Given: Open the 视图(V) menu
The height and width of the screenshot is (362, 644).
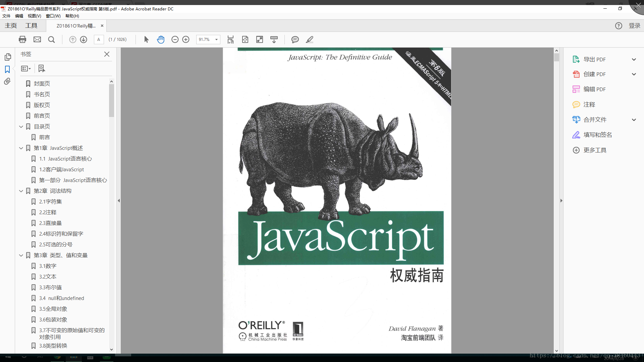Looking at the screenshot, I should [x=34, y=16].
